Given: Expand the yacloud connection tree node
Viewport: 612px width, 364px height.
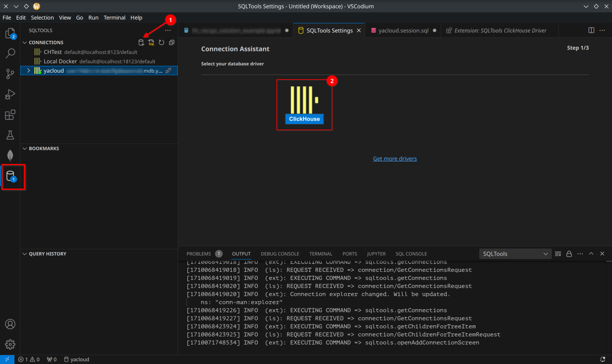Looking at the screenshot, I should click(x=28, y=71).
